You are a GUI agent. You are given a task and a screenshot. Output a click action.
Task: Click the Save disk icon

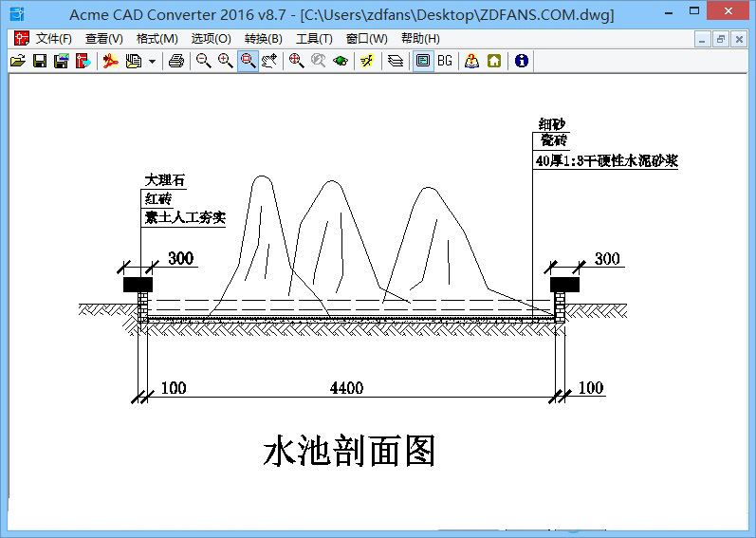point(40,61)
